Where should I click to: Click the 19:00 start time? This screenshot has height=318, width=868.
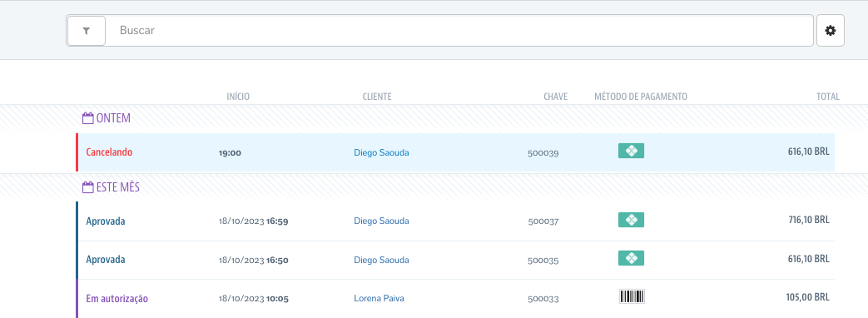231,153
